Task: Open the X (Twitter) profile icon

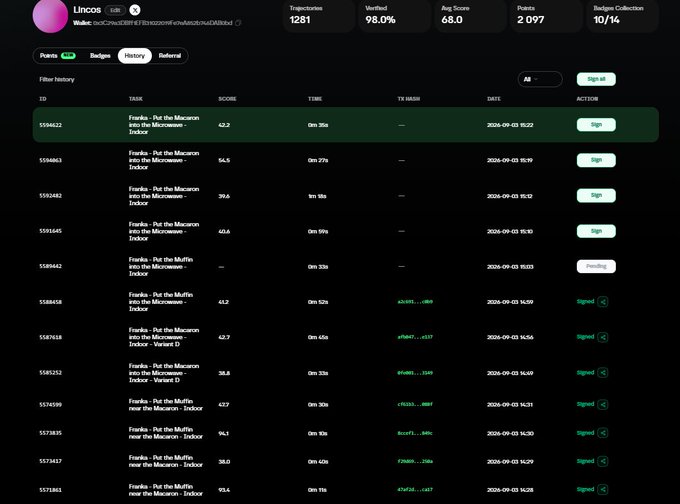Action: tap(135, 10)
